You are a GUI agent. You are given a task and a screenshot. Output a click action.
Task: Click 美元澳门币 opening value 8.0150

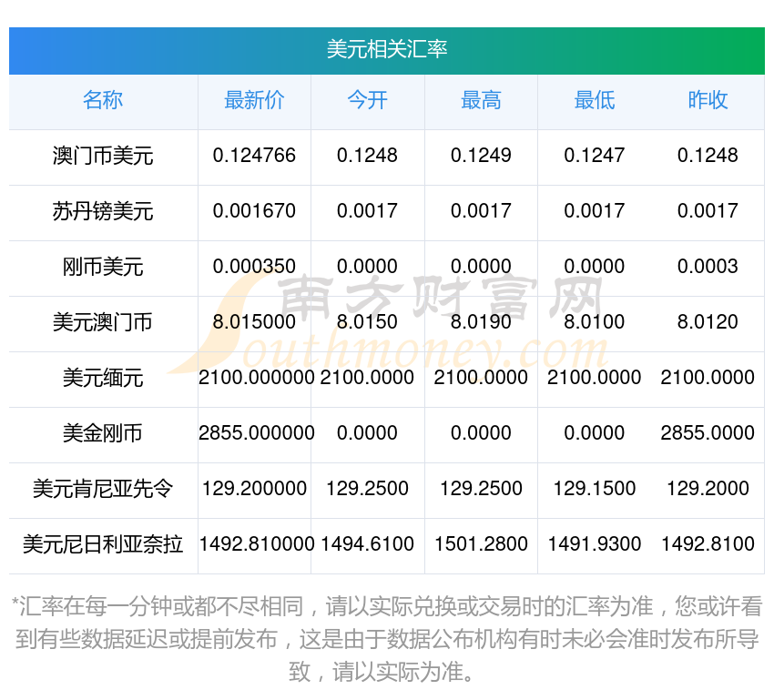coord(367,321)
